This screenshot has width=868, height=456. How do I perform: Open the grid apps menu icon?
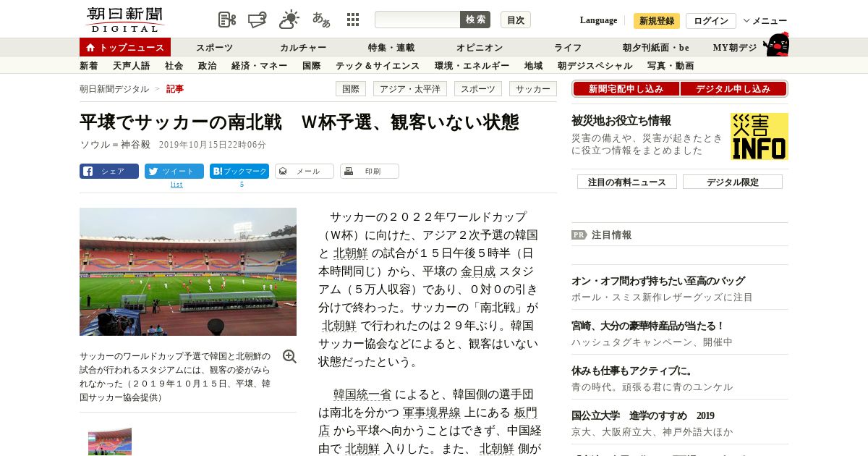point(353,20)
